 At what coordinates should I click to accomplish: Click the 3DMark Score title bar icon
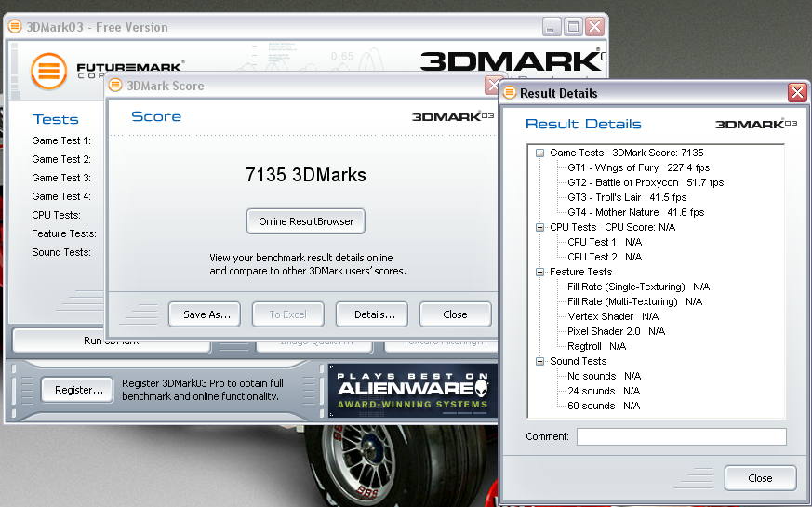click(x=115, y=85)
